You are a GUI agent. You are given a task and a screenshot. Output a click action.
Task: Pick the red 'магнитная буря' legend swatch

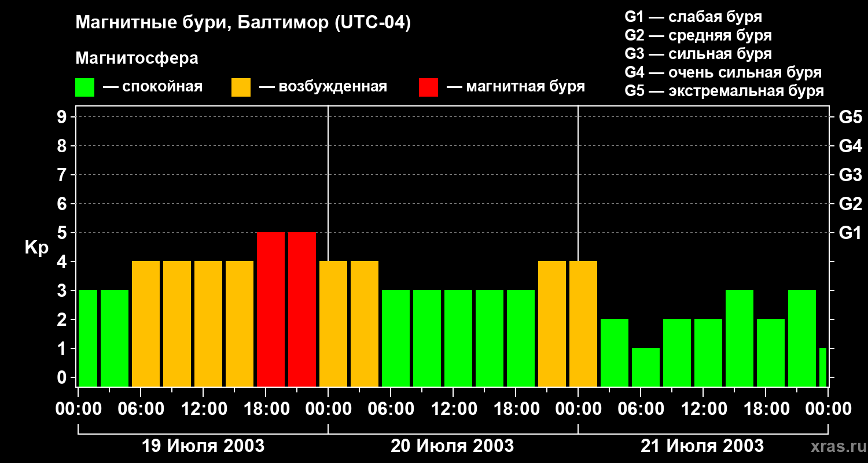click(429, 87)
